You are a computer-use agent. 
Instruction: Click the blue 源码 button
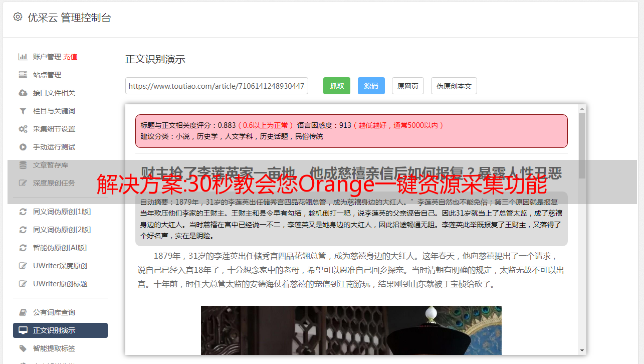[x=371, y=86]
